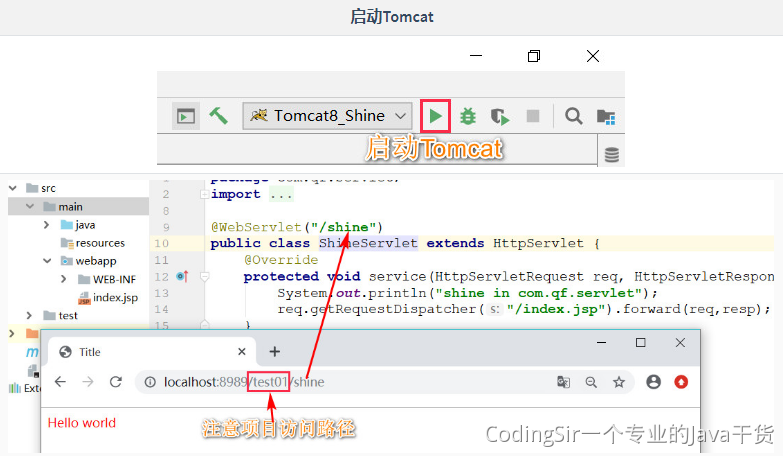Select the Title browser tab
The image size is (783, 456).
tap(152, 352)
